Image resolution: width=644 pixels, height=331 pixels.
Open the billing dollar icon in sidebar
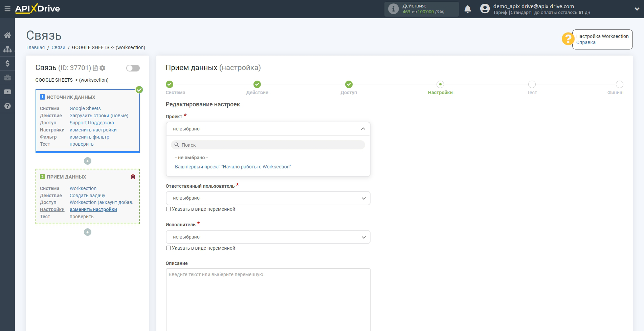tap(7, 63)
